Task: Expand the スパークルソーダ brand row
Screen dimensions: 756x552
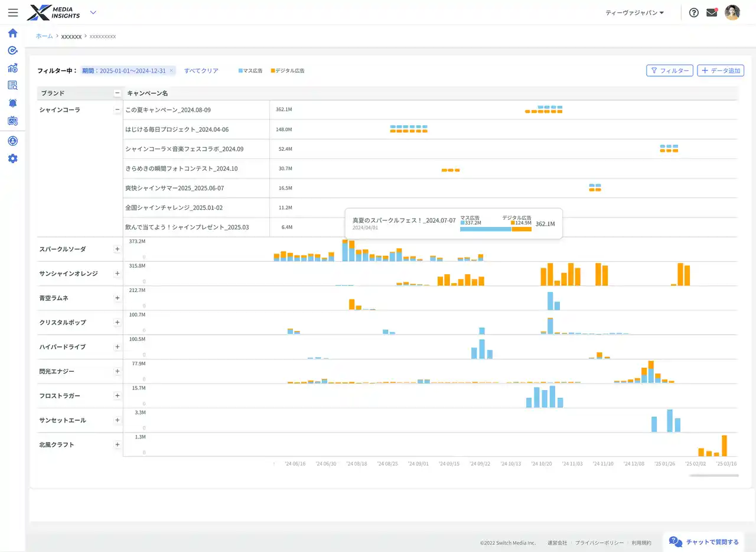Action: (117, 249)
